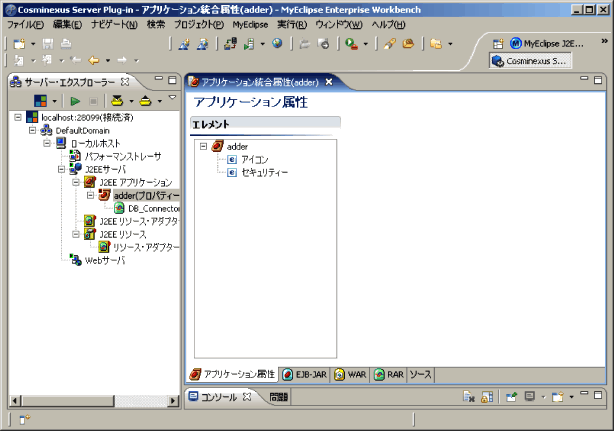Switch to MyEclipse J2EE perspective
Viewport: 614px width, 431px height.
coord(547,44)
